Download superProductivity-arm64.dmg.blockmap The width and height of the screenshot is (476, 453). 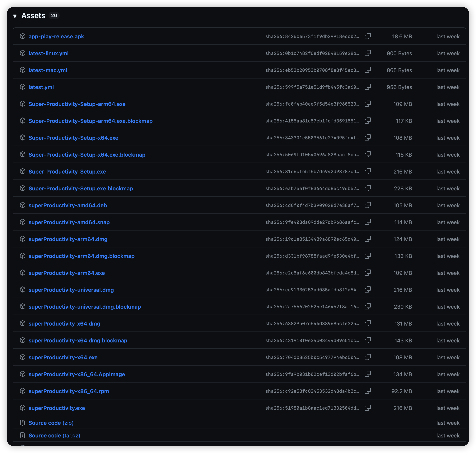tap(82, 256)
